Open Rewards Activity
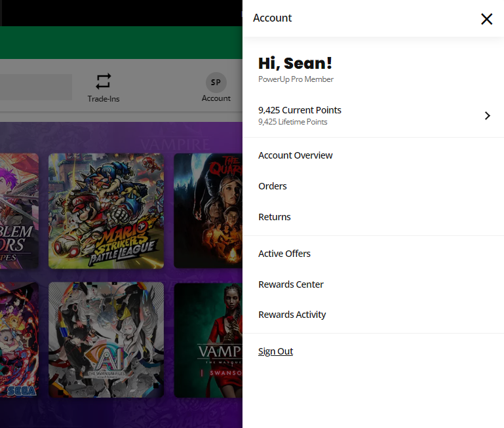Image resolution: width=504 pixels, height=428 pixels. pyautogui.click(x=292, y=315)
